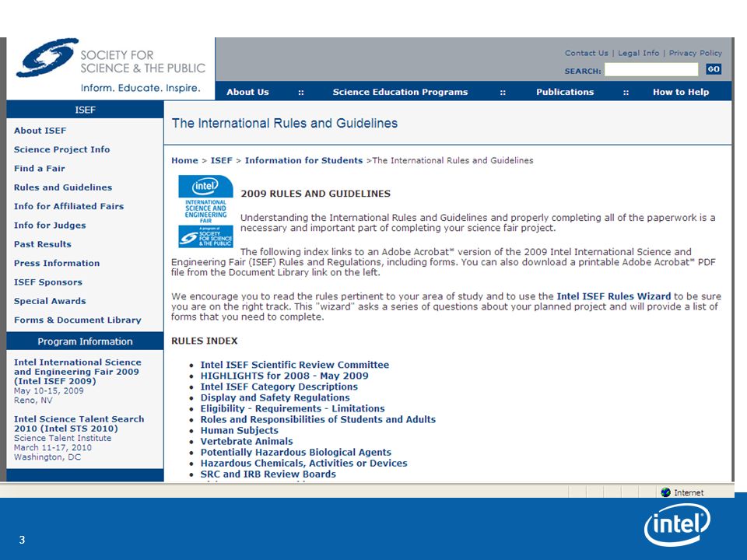Open Rules and Guidelines sidebar link
This screenshot has height=560, width=747.
tap(63, 187)
